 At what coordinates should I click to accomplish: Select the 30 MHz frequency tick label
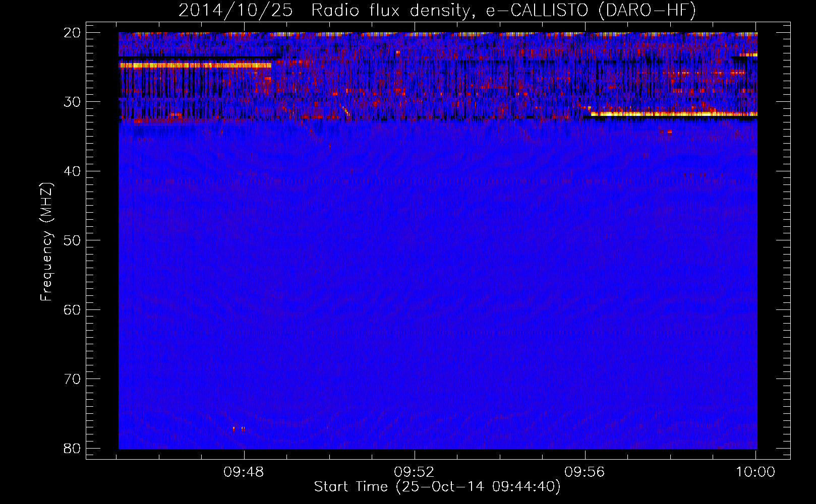(73, 102)
